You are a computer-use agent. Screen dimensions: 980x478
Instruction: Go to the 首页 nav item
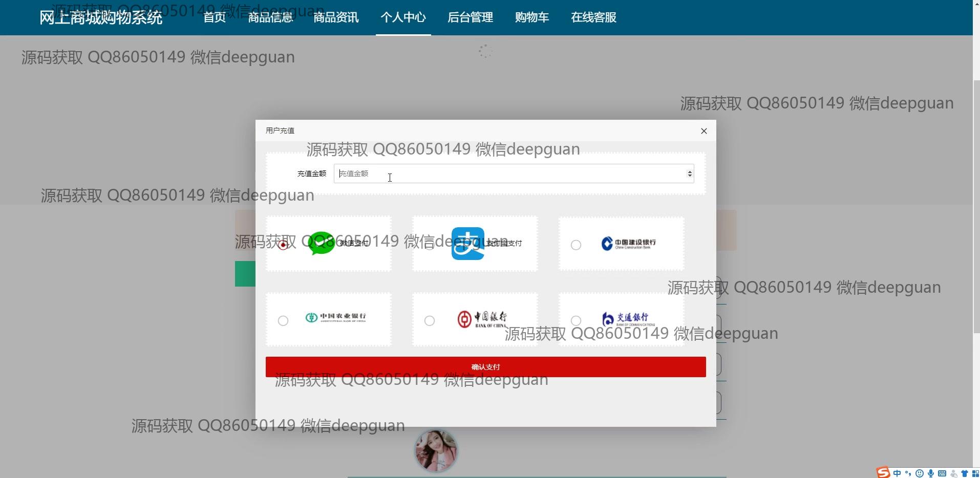pyautogui.click(x=215, y=17)
